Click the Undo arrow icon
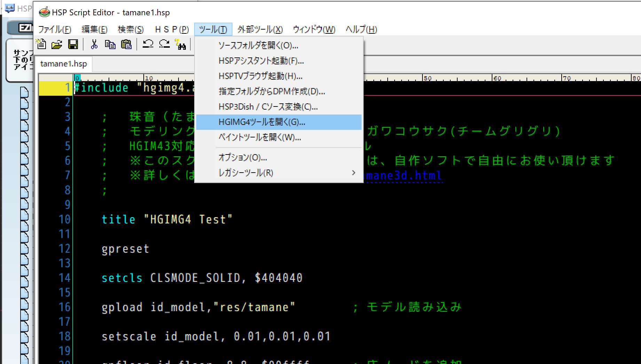 coord(148,44)
